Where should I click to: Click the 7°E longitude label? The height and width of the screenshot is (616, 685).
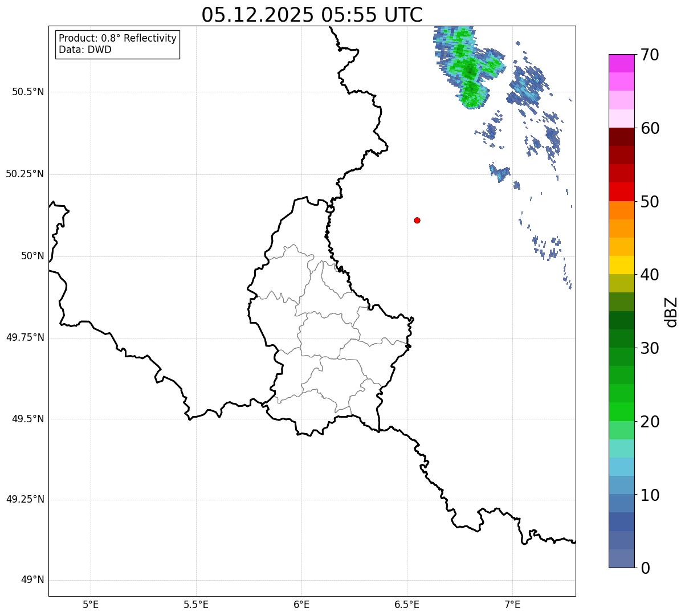512,604
